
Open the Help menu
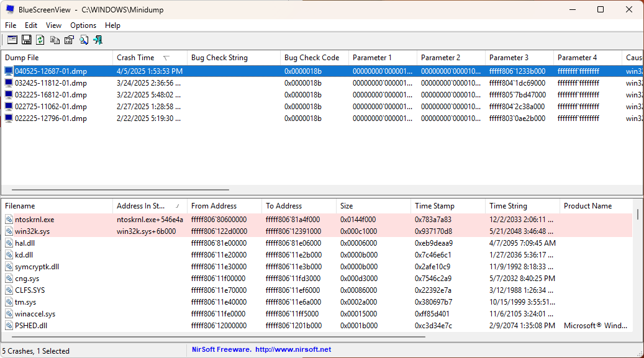[112, 25]
